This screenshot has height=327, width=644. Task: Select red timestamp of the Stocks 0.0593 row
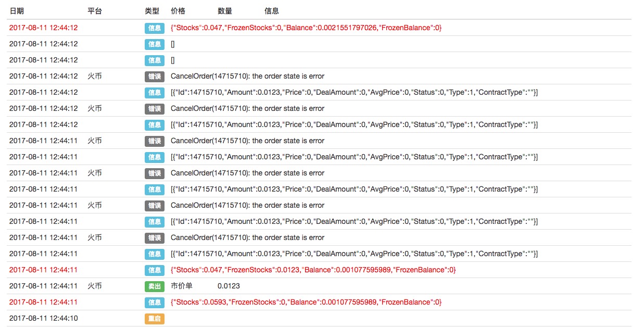pyautogui.click(x=44, y=302)
